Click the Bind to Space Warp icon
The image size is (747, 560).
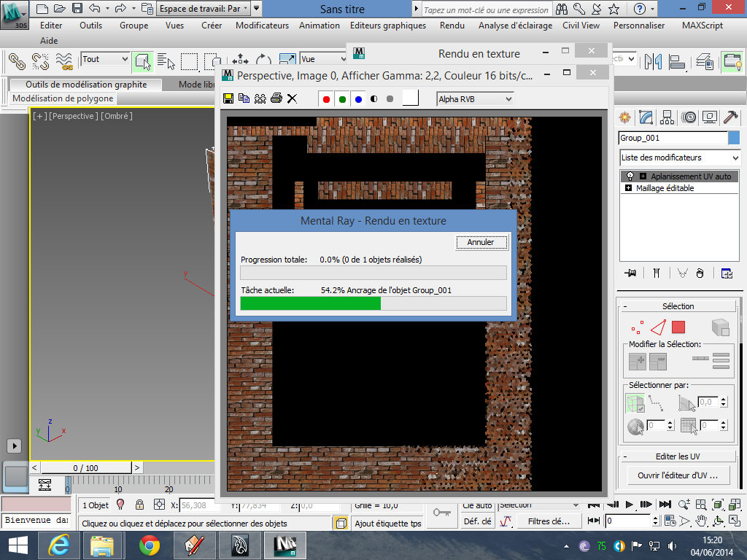click(64, 61)
